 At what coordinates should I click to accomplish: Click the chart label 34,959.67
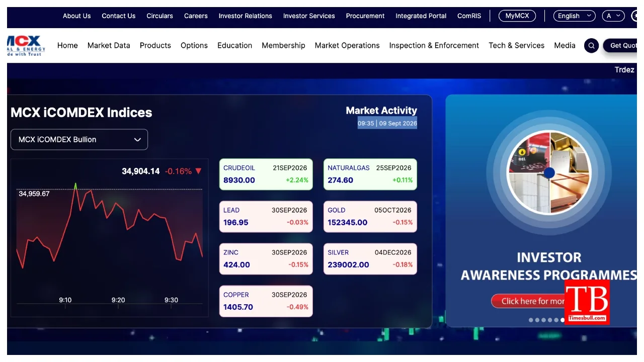click(x=34, y=194)
